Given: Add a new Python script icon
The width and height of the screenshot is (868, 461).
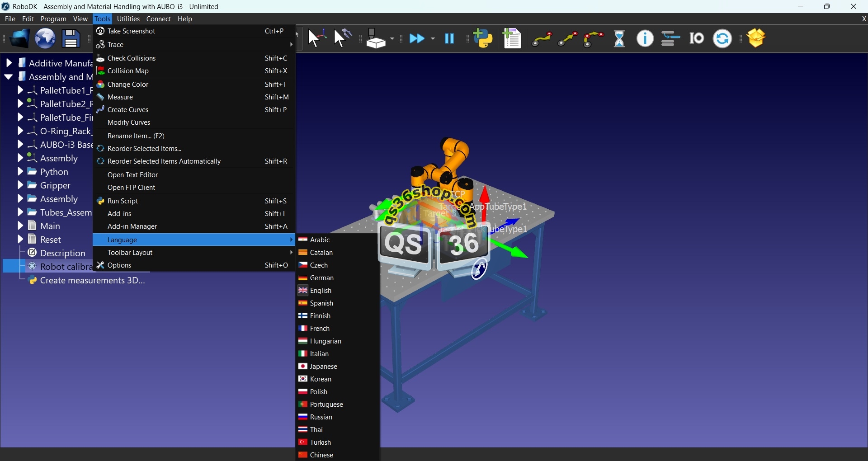Looking at the screenshot, I should (484, 39).
